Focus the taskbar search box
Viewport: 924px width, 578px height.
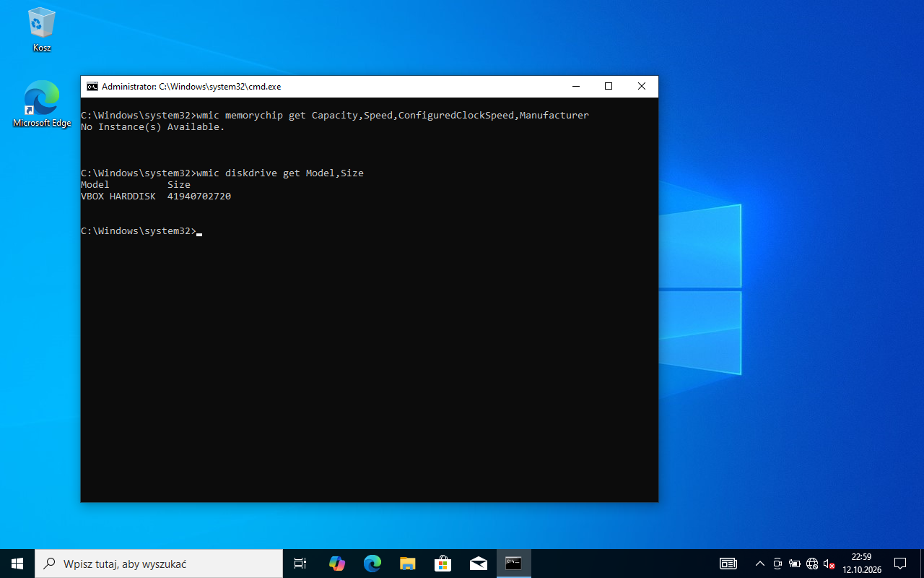click(159, 564)
